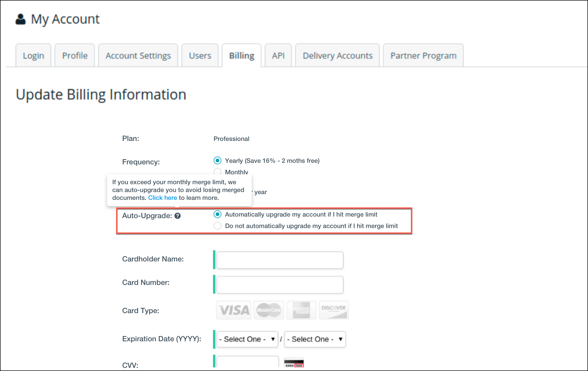Choose do not automatically upgrade option
This screenshot has height=371, width=588.
(217, 226)
